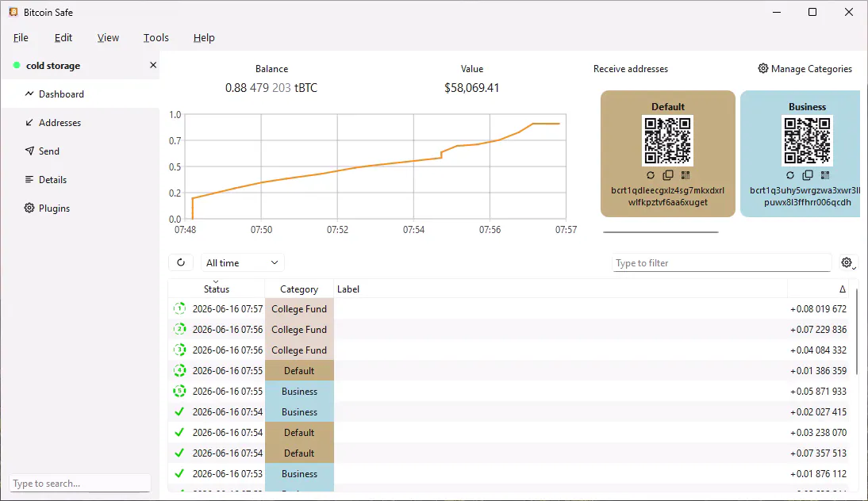Copy the Default receive address
Image resolution: width=868 pixels, height=501 pixels.
(x=668, y=175)
